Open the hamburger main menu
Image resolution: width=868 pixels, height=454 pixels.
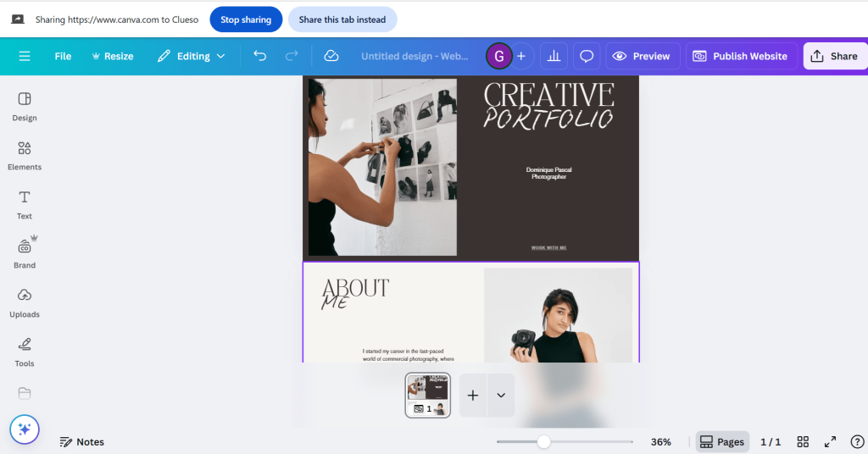25,56
